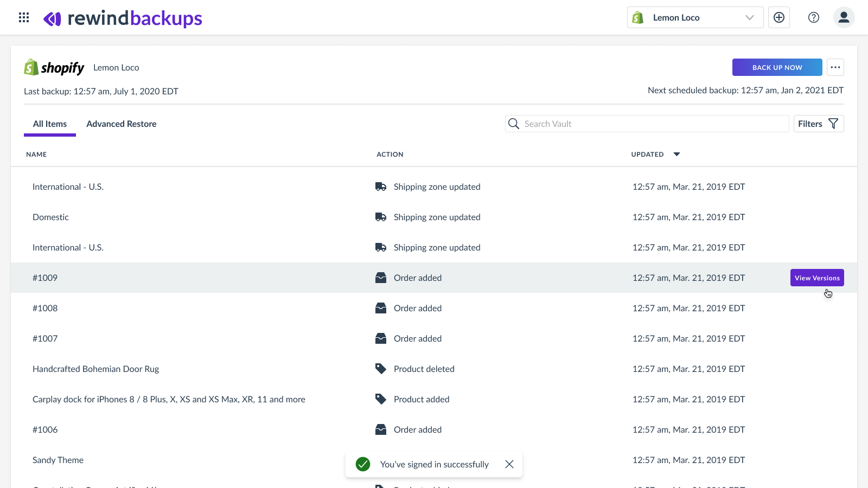Click View Versions for order #1009
The height and width of the screenshot is (488, 868).
(x=817, y=278)
